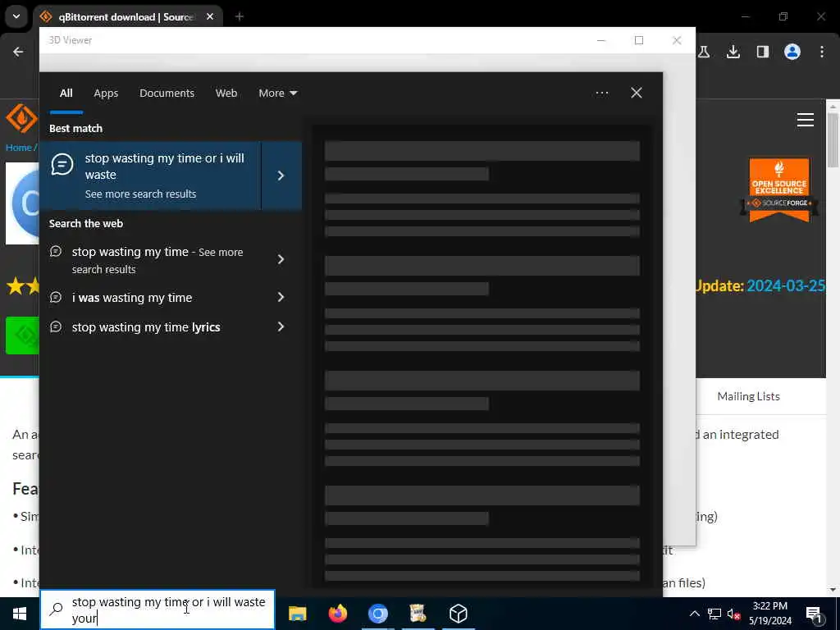Click chat icon beside 'i was wasting my time'
The image size is (840, 630).
[56, 297]
